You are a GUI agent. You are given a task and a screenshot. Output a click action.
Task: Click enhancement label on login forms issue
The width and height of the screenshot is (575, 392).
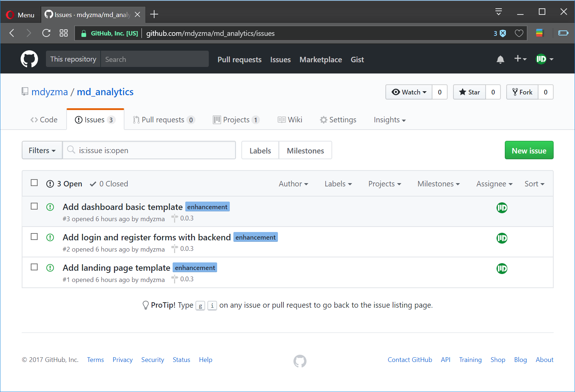click(x=255, y=237)
